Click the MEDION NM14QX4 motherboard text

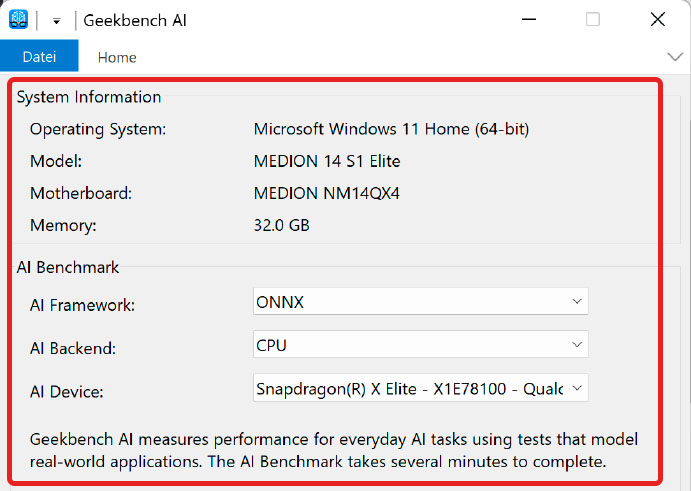click(x=328, y=193)
